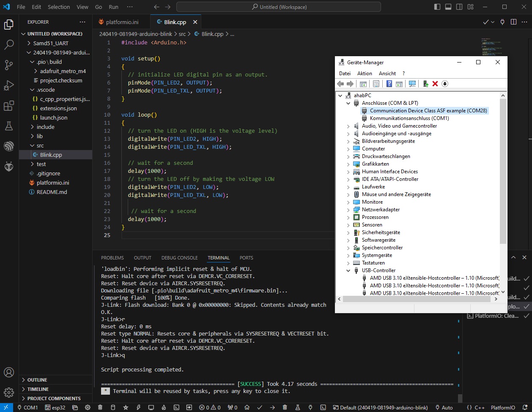Click the flash lightning icon in the status bar
Screen dimensions: 532x412
pyautogui.click(x=138, y=408)
